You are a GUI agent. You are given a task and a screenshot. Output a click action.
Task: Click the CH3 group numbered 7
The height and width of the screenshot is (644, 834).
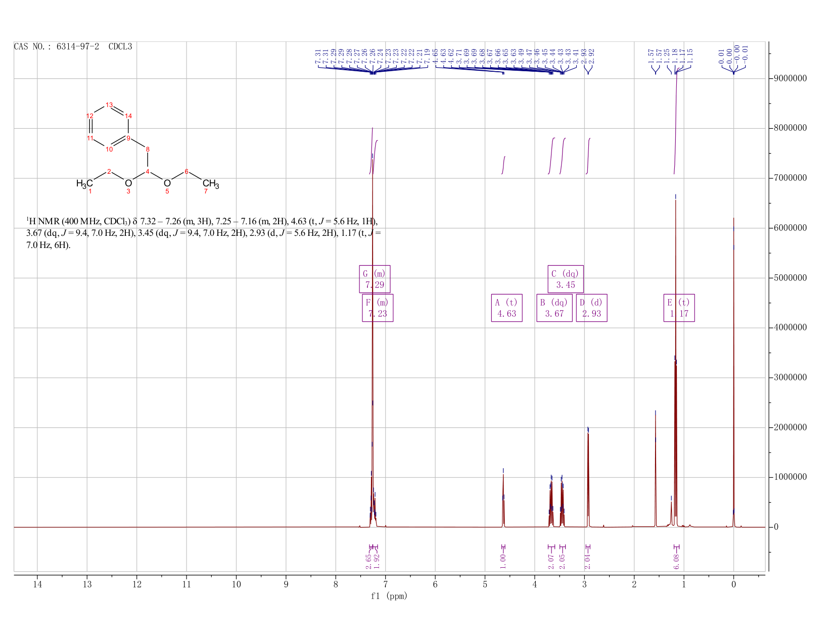point(211,184)
